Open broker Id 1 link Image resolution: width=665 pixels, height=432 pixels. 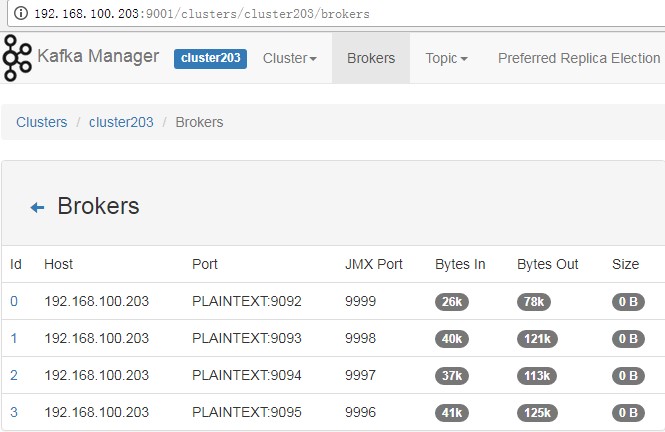pyautogui.click(x=14, y=338)
